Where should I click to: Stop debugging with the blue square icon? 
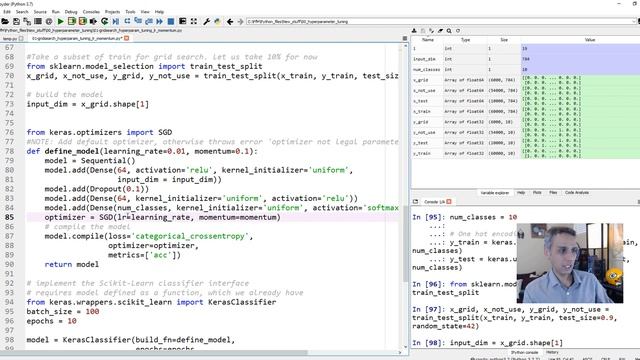[171, 21]
